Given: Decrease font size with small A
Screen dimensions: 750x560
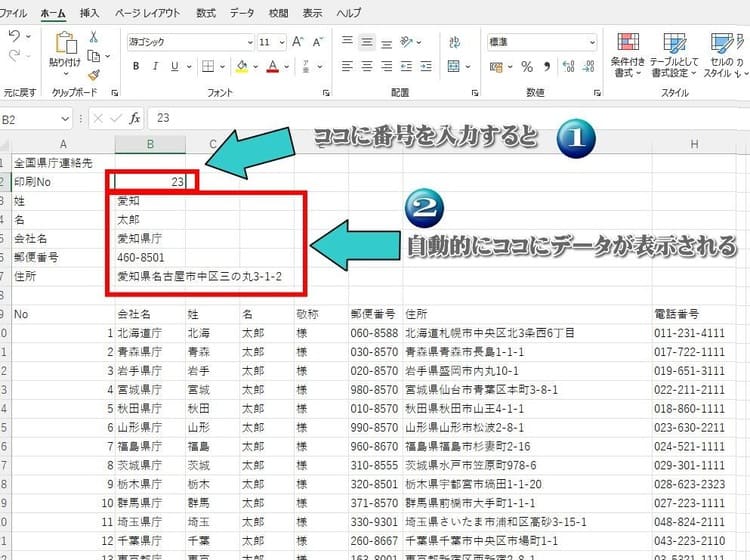Looking at the screenshot, I should pos(318,42).
